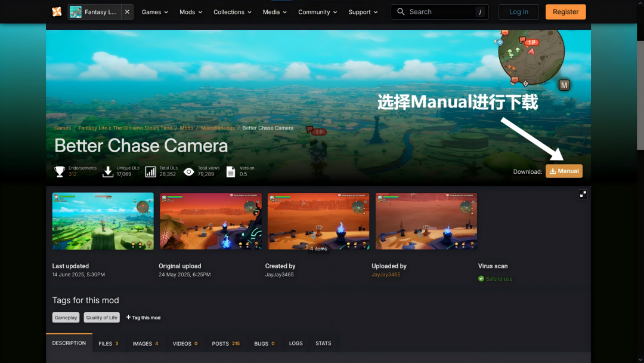Switch to the Description tab

pyautogui.click(x=69, y=343)
